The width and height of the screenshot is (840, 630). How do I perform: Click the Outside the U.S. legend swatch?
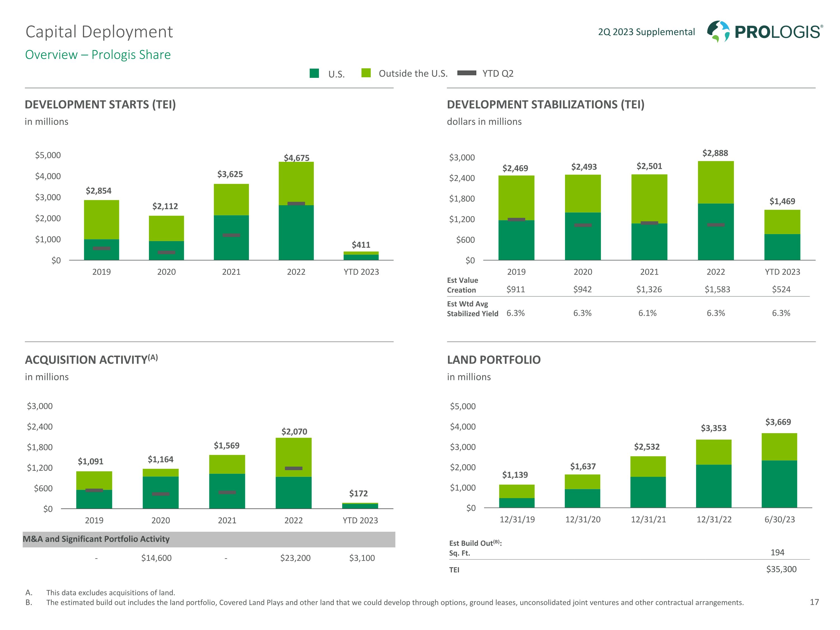click(366, 73)
